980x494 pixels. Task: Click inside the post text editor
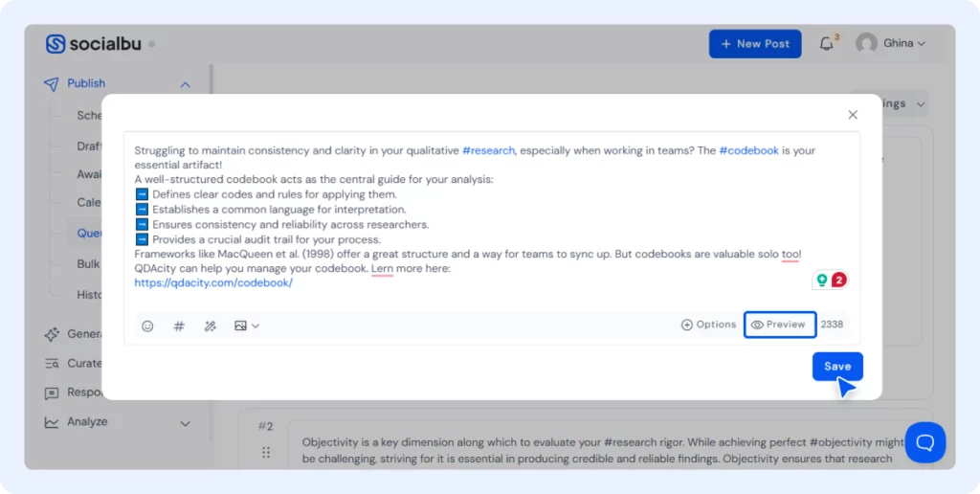pos(491,216)
